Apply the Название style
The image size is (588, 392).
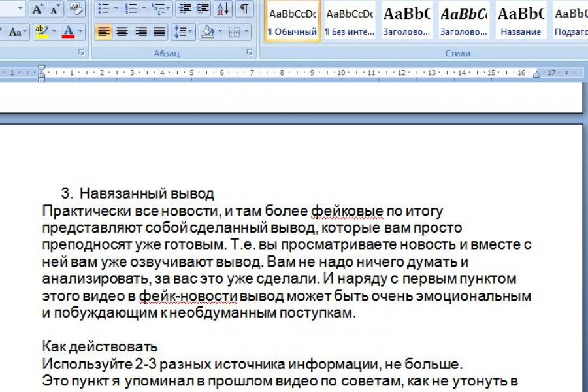coord(521,21)
